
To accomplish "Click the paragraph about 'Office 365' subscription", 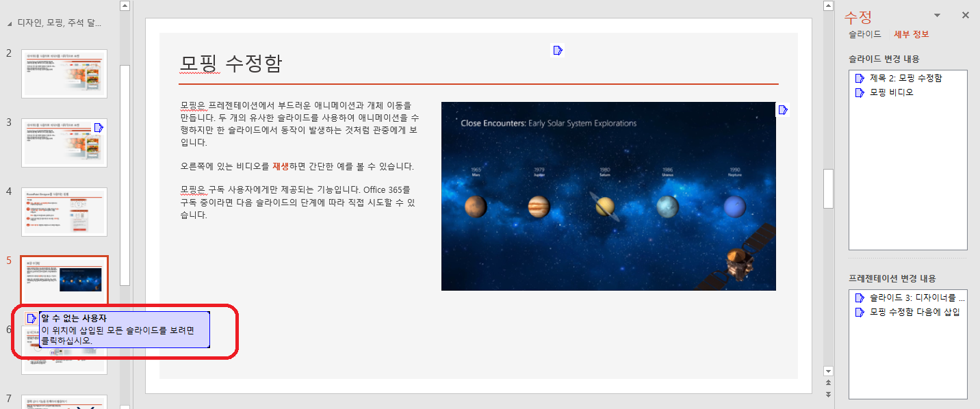I will 298,202.
